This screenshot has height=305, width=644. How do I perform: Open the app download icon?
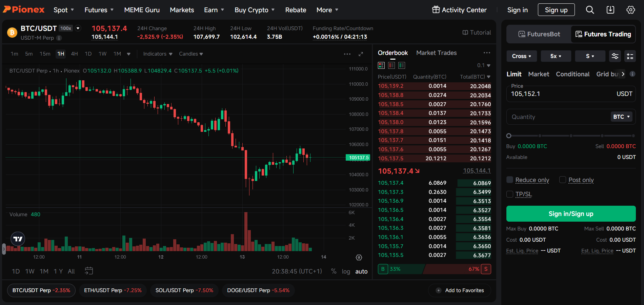(610, 10)
